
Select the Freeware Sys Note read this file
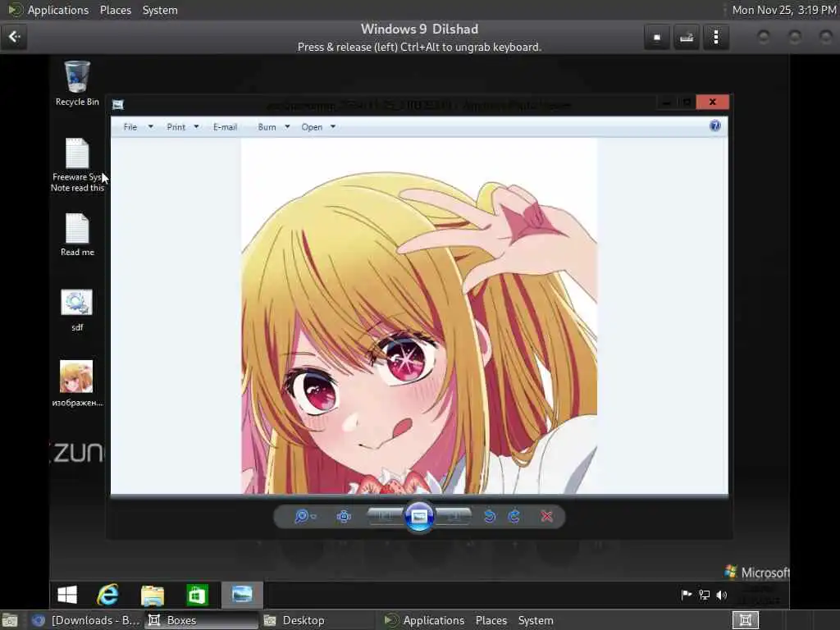[77, 165]
